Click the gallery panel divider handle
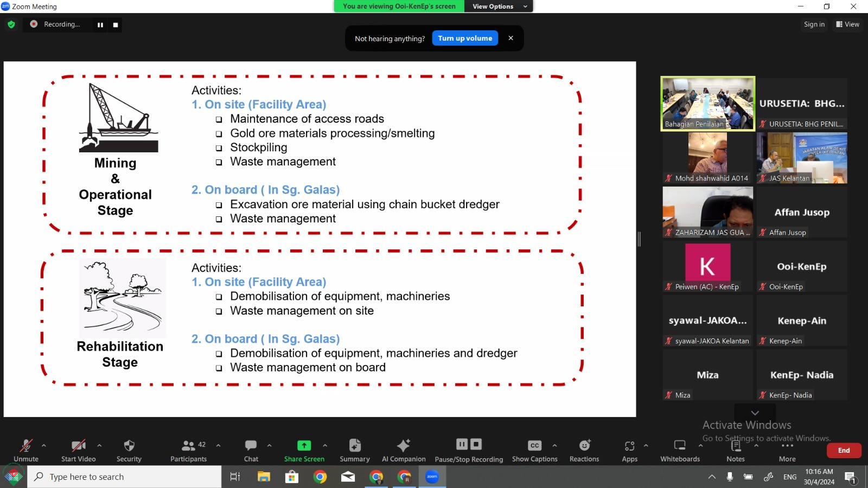Viewport: 868px width, 488px height. point(639,239)
